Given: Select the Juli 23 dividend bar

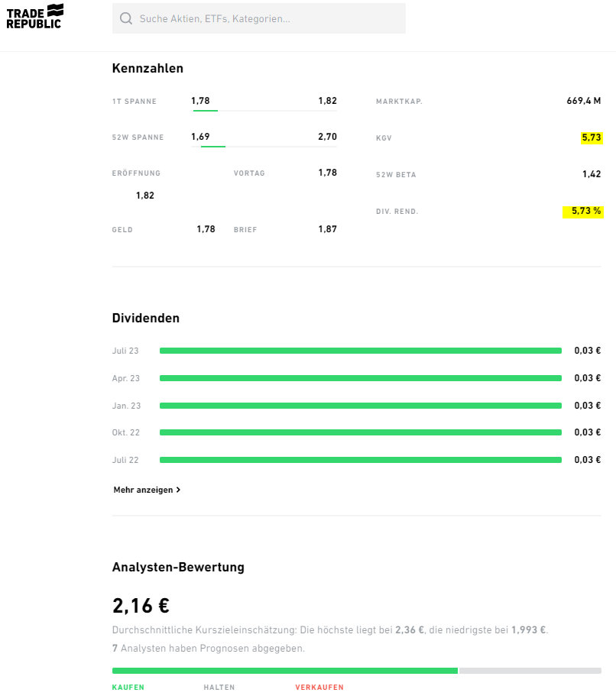Looking at the screenshot, I should pyautogui.click(x=360, y=351).
